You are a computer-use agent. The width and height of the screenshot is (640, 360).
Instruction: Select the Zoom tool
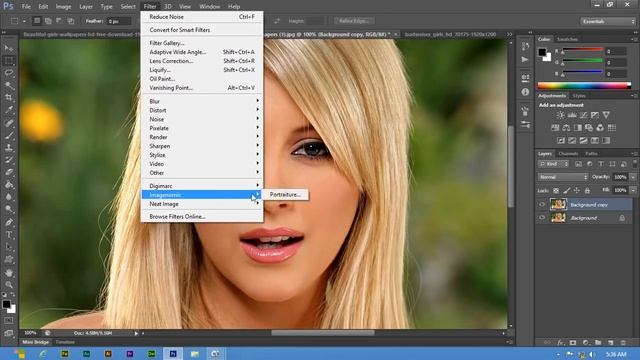click(x=9, y=285)
